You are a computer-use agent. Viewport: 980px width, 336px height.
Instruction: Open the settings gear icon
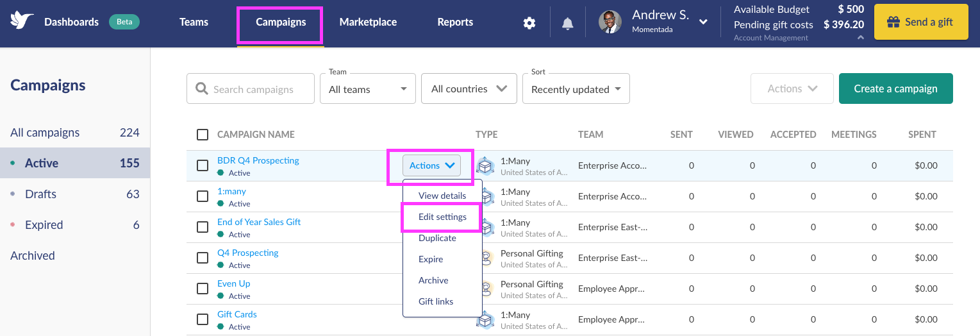(529, 23)
